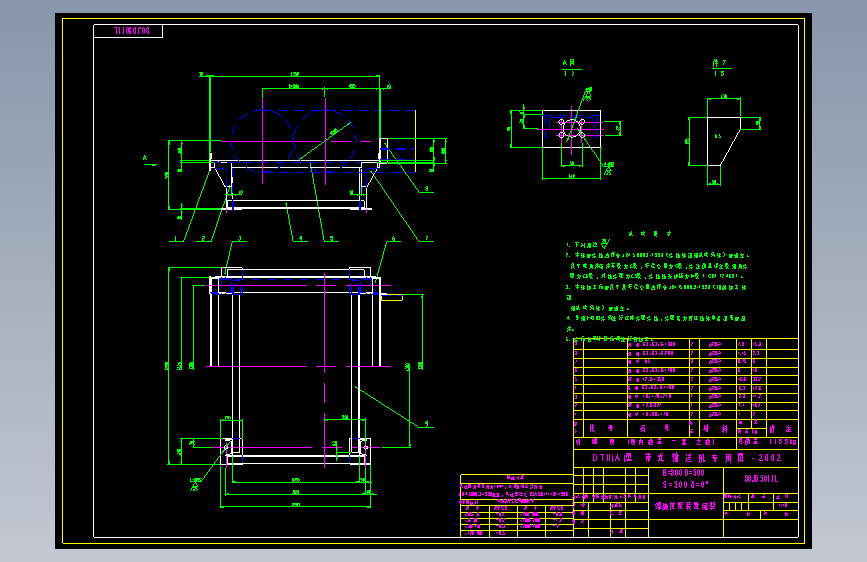Viewport: 867px width, 562px height.
Task: Select part callout number 2 leader label
Action: click(203, 238)
